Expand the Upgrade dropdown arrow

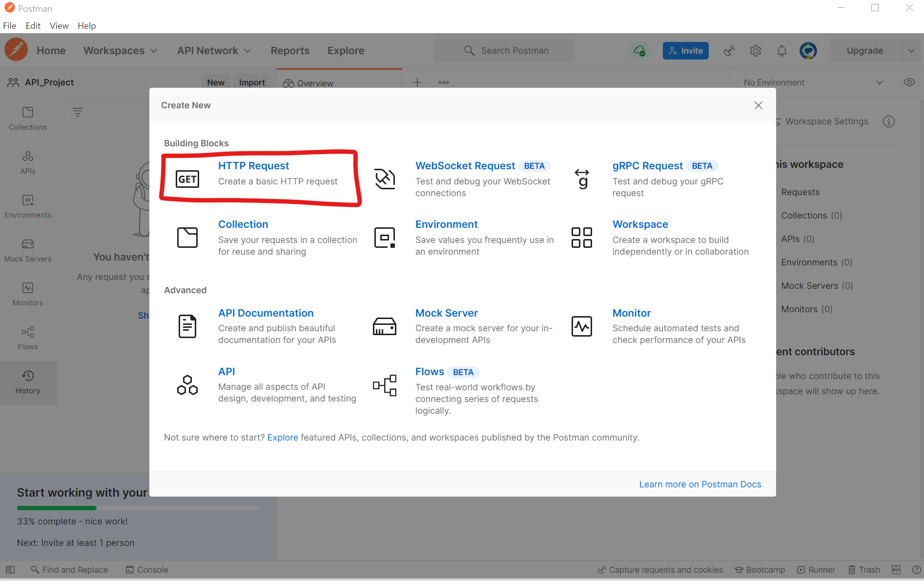coord(911,51)
